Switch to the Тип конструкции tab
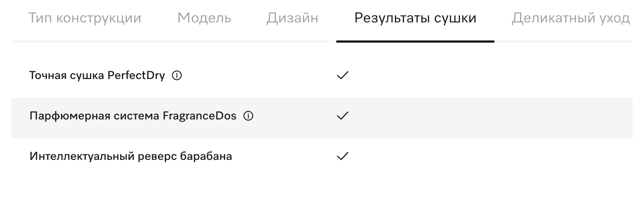Image resolution: width=644 pixels, height=197 pixels. pos(85,18)
